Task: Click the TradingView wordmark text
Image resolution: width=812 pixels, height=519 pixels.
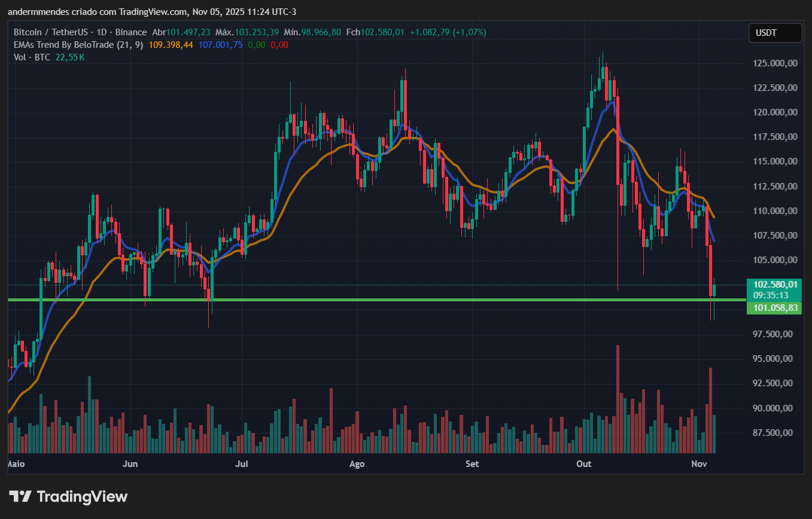Action: [82, 496]
